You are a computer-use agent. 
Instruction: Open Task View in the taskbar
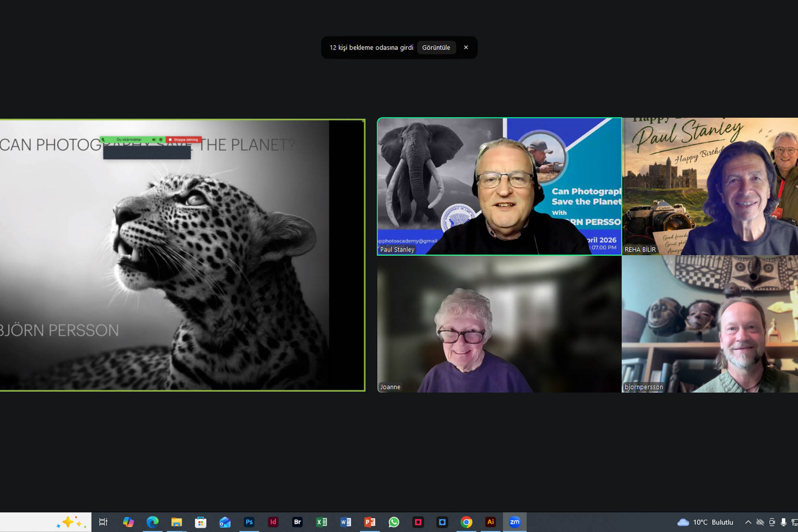tap(104, 522)
